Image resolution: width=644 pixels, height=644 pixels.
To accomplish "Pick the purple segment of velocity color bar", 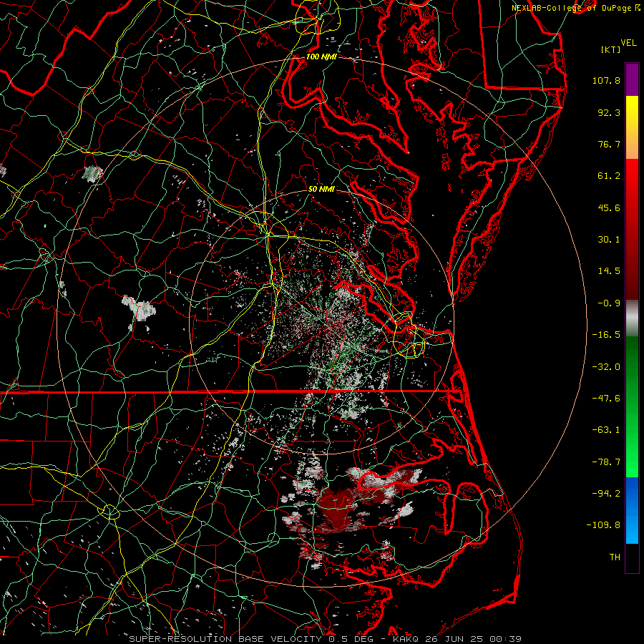I will (x=632, y=79).
